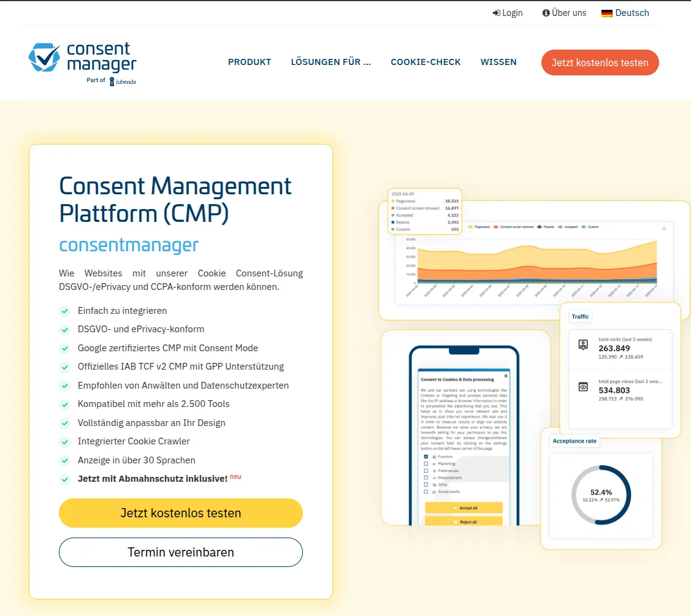Click the total page views eye icon
The width and height of the screenshot is (691, 616).
point(583,387)
